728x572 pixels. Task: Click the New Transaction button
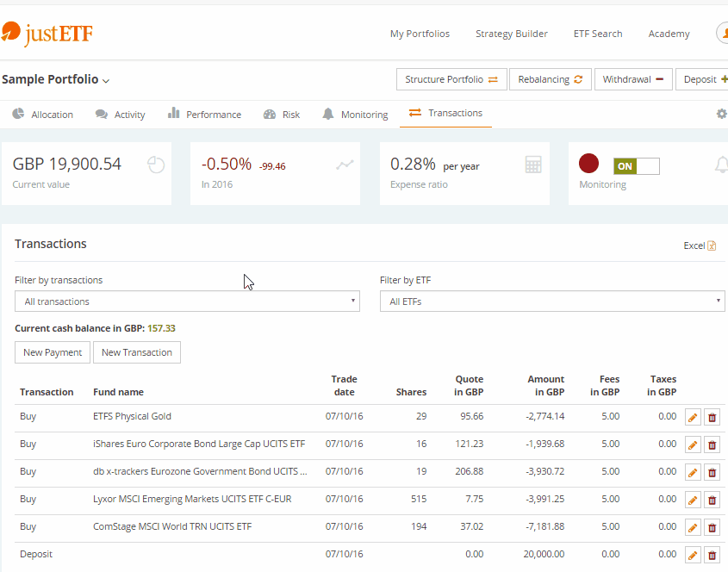[137, 352]
